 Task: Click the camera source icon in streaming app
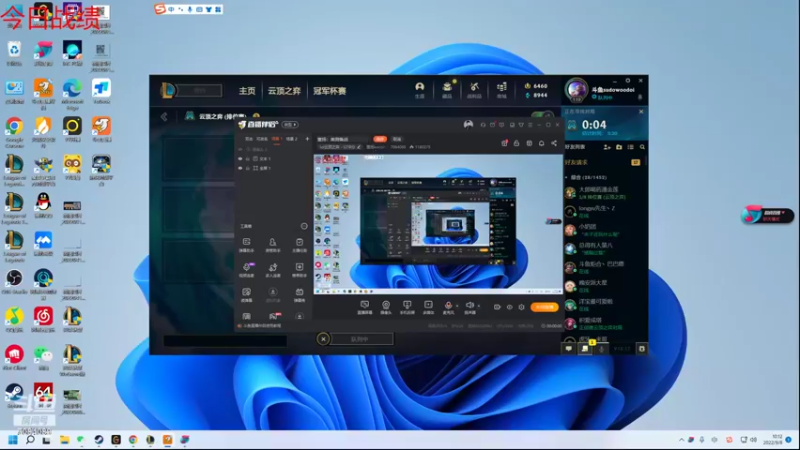tap(386, 305)
